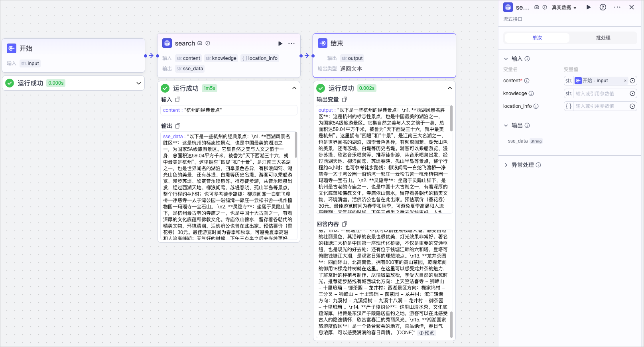Click the 预览 preview link
Viewport: 644px width, 347px height.
427,333
